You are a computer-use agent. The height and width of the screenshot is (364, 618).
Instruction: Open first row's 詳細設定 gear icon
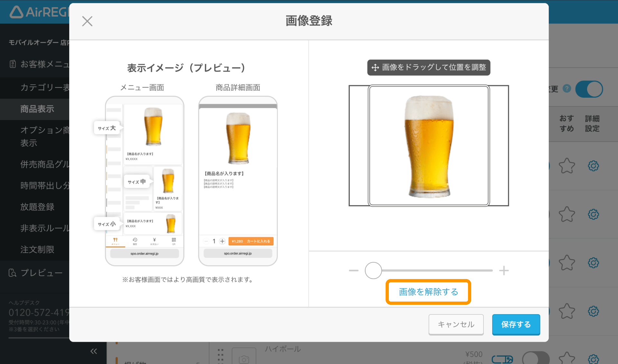pyautogui.click(x=593, y=166)
